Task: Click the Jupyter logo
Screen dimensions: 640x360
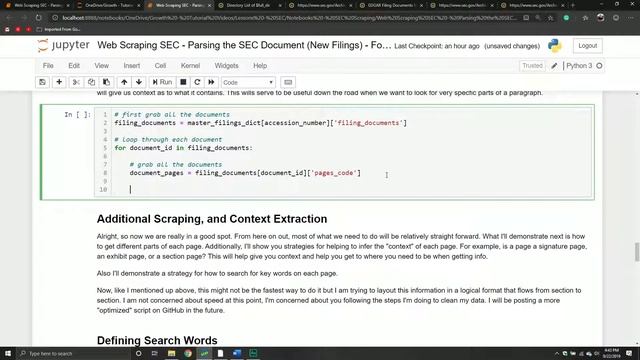Action: [63, 45]
